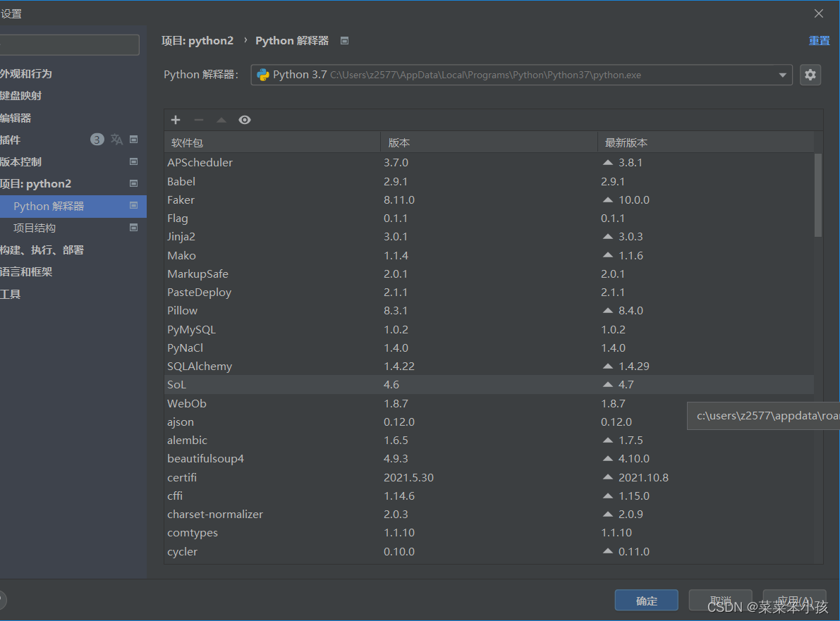Click the translate icon next to 插件

116,140
